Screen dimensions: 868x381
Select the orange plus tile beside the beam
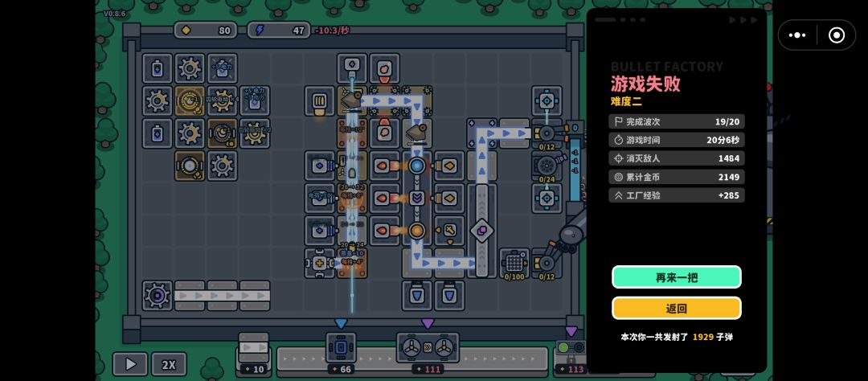tap(319, 263)
